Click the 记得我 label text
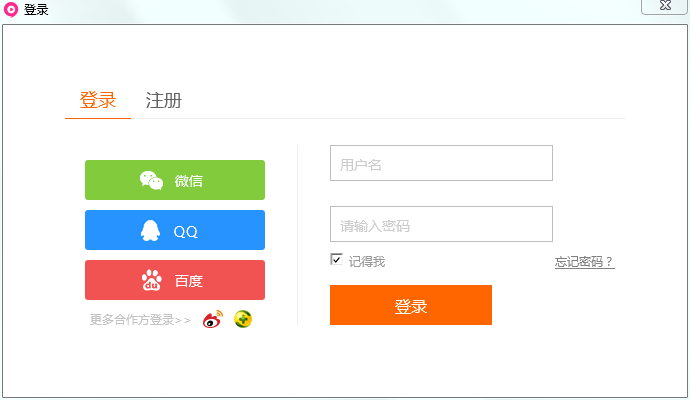The height and width of the screenshot is (400, 690). point(367,262)
